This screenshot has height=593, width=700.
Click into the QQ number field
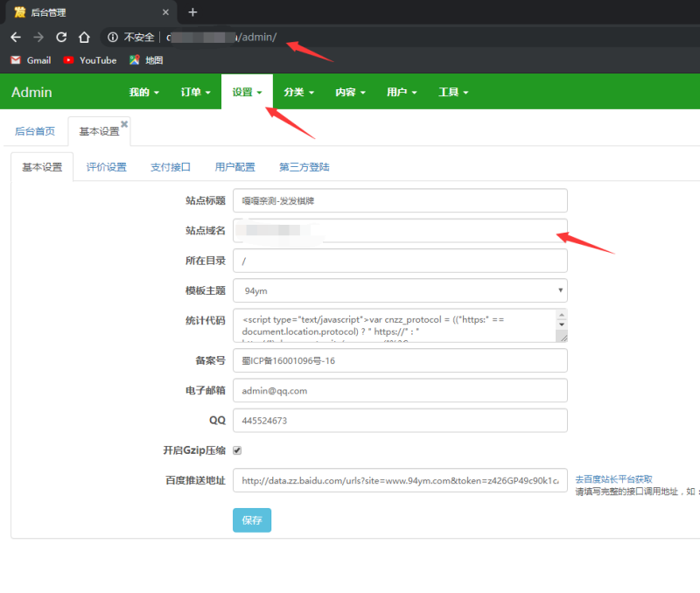(400, 421)
